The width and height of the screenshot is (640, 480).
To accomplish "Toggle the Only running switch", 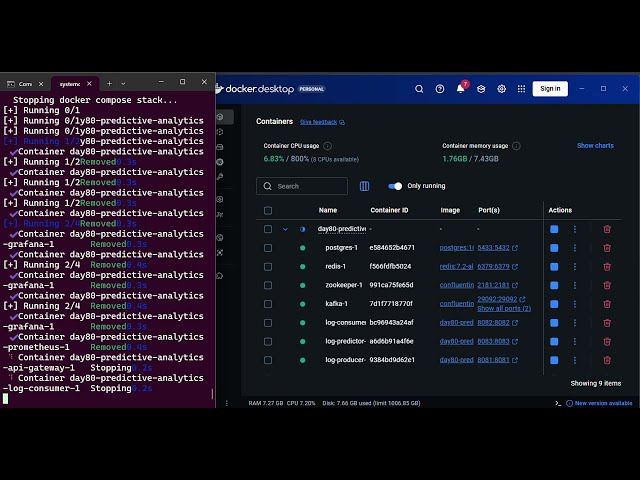I will click(395, 186).
